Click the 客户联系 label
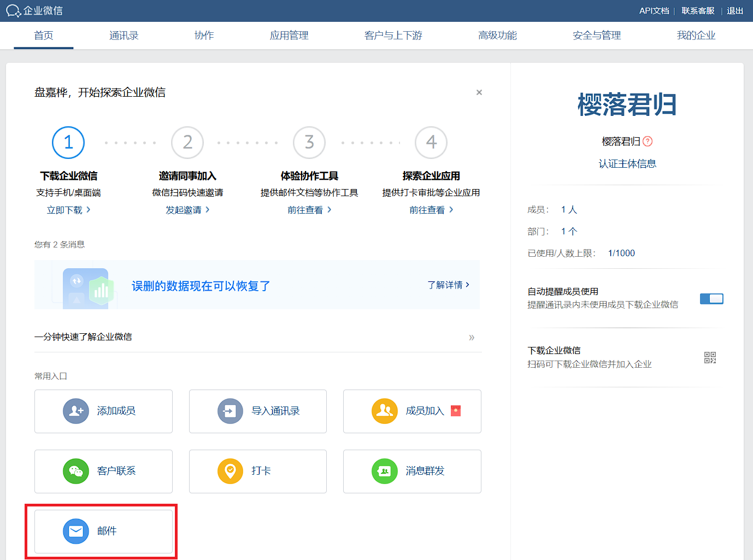Image resolution: width=753 pixels, height=560 pixels. click(116, 471)
